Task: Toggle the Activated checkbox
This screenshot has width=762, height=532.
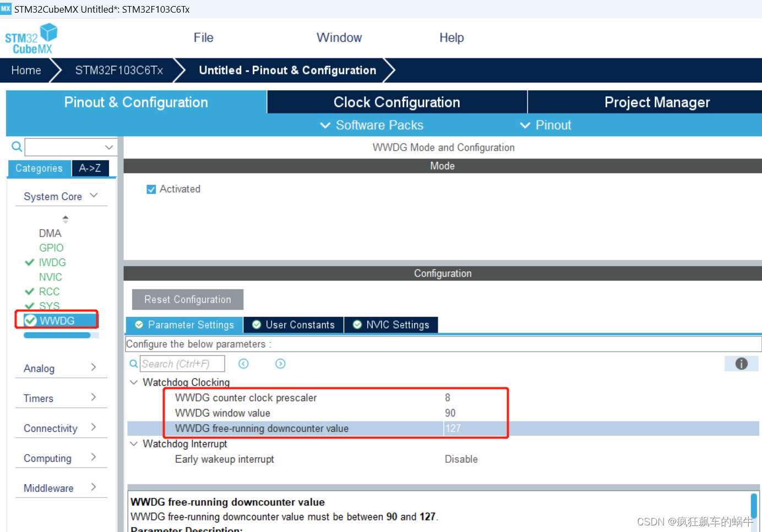Action: pyautogui.click(x=151, y=189)
